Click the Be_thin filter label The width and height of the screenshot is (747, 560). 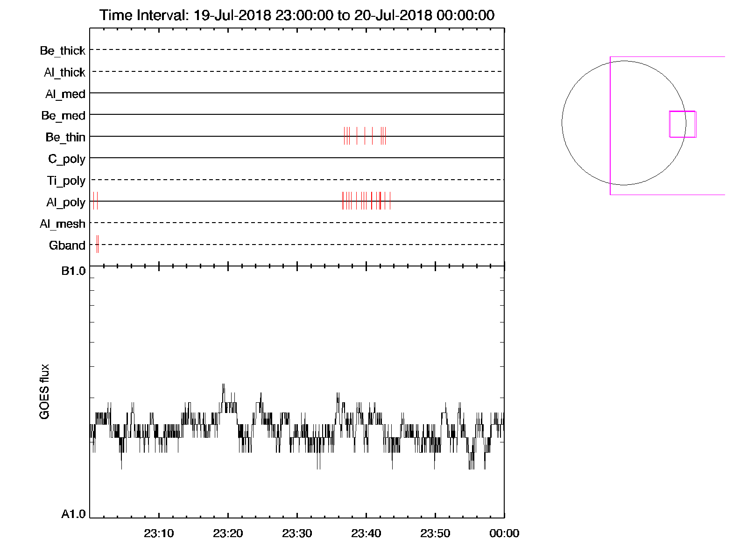[65, 137]
